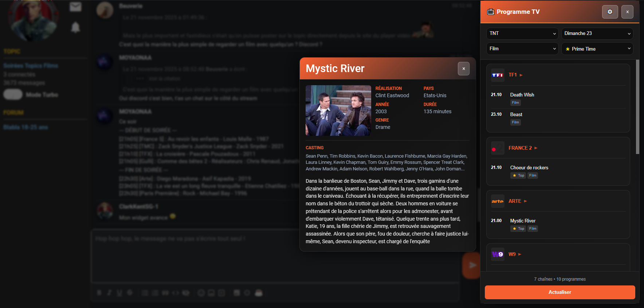Click the Top star tag under Choeur de rockers
Image resolution: width=644 pixels, height=308 pixels.
coord(518,176)
